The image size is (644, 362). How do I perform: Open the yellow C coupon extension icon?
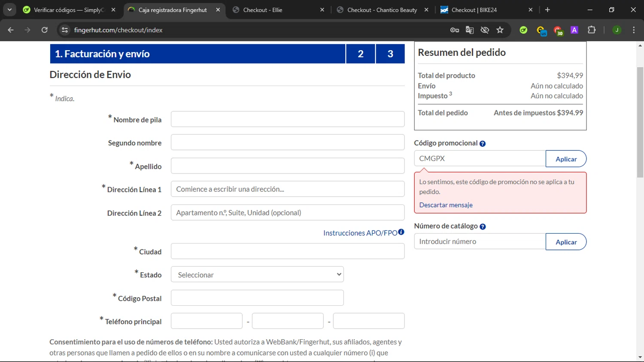[x=541, y=30]
